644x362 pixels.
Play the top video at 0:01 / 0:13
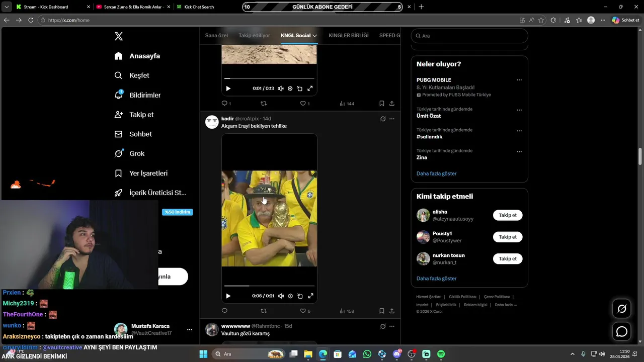[x=228, y=88]
